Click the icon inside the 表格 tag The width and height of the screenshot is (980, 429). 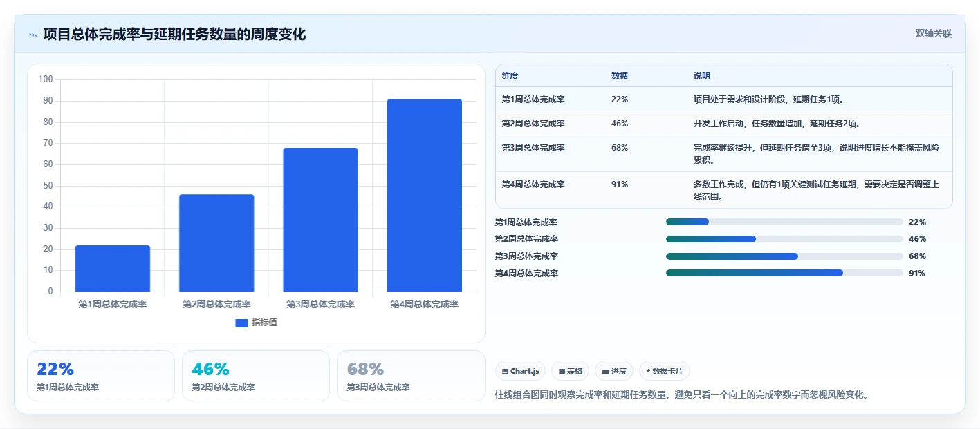pyautogui.click(x=562, y=372)
